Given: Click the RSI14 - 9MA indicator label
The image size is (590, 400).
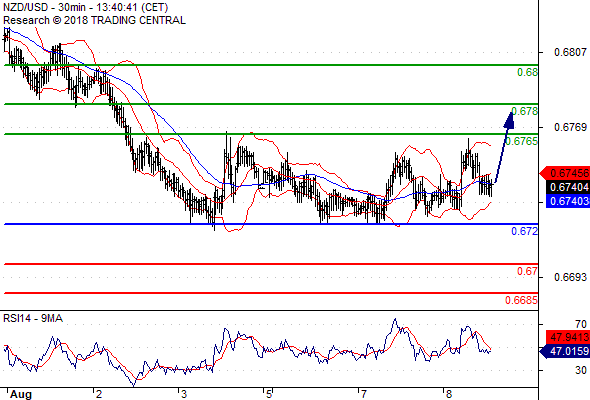Looking at the screenshot, I should pyautogui.click(x=33, y=318).
